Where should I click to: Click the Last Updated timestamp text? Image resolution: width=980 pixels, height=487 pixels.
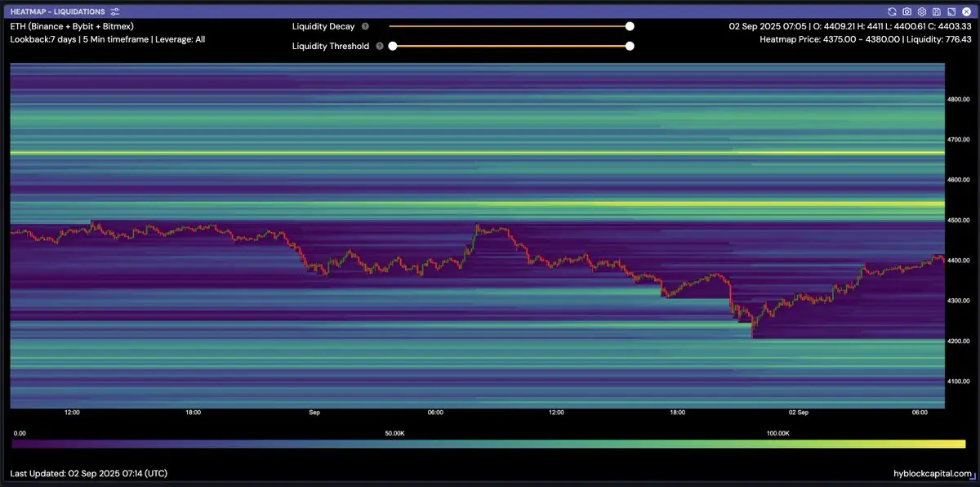click(x=89, y=473)
